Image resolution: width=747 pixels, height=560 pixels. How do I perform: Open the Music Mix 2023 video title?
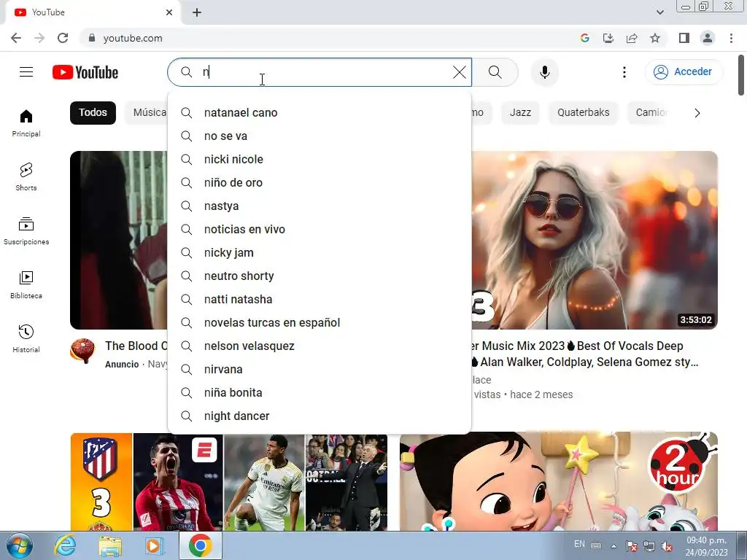pyautogui.click(x=586, y=354)
